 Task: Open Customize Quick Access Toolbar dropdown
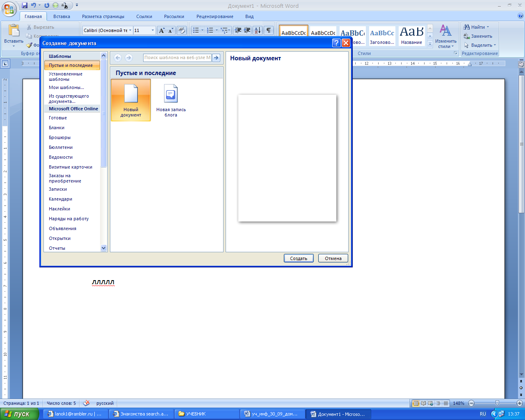[x=77, y=5]
